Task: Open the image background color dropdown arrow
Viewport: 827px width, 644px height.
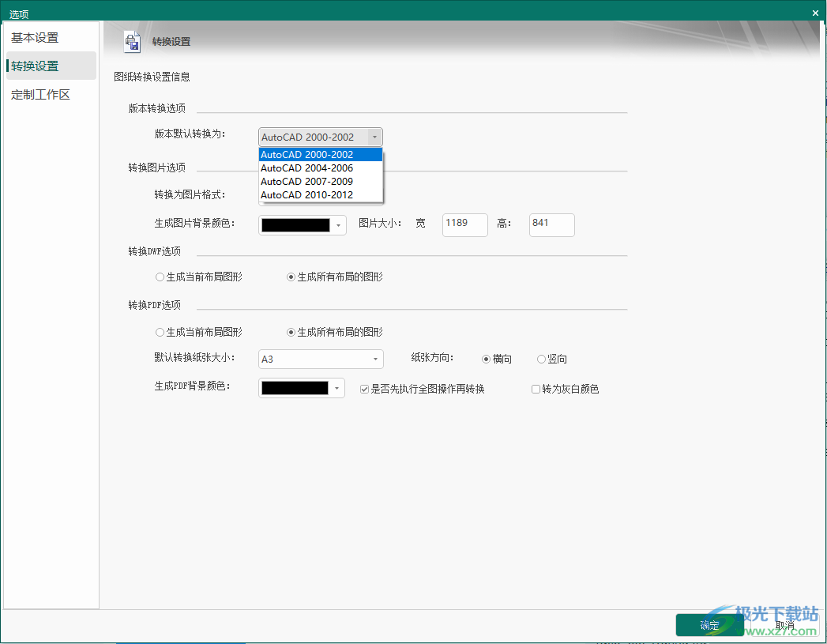Action: tap(338, 225)
